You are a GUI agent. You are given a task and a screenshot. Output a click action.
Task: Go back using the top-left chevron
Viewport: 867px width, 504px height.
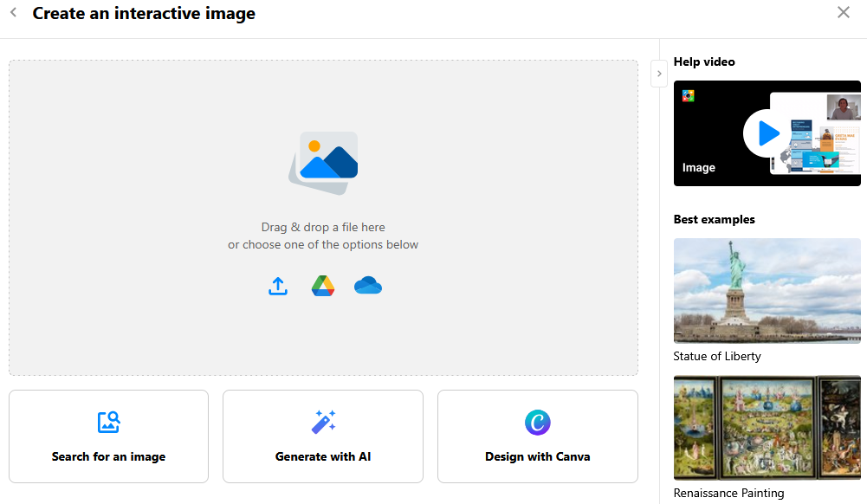tap(14, 13)
